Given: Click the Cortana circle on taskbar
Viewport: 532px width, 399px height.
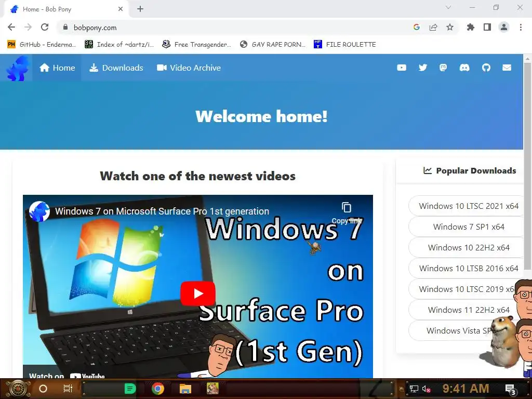Looking at the screenshot, I should coord(43,389).
